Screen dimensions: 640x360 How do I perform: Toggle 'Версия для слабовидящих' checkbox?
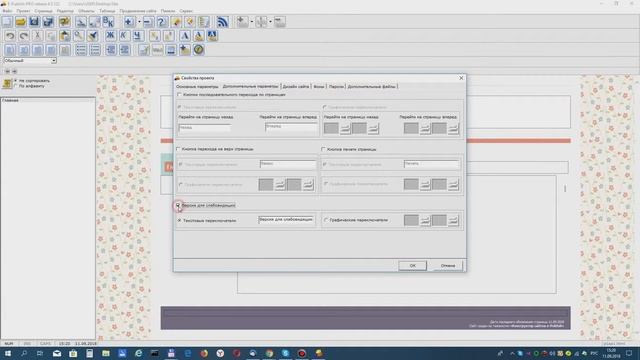coord(178,205)
